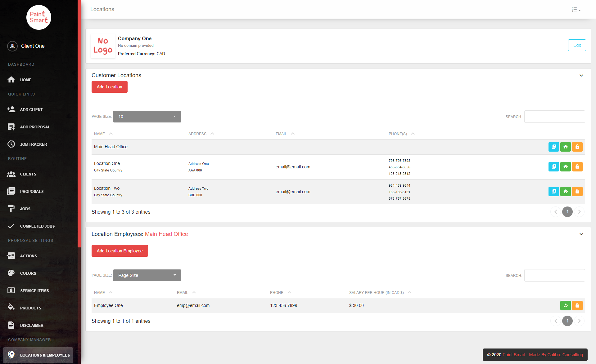Click the Client One user avatar icon
596x364 pixels.
coord(12,46)
